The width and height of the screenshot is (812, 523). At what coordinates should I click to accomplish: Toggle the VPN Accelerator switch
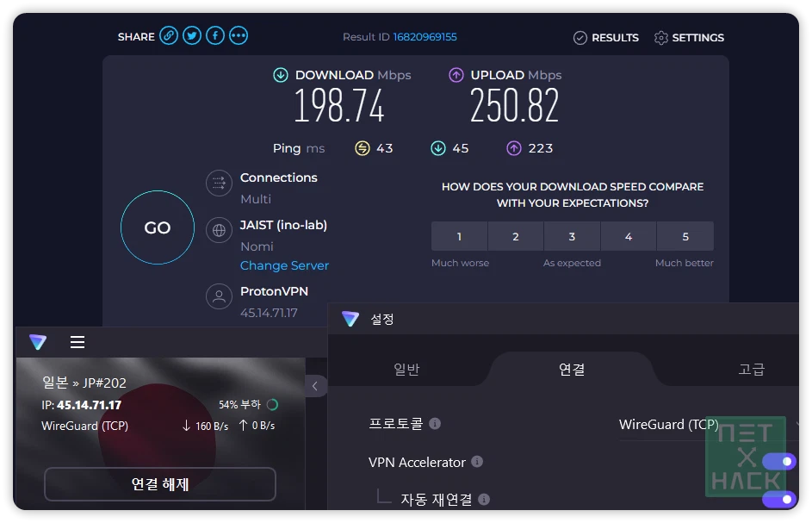tap(778, 462)
